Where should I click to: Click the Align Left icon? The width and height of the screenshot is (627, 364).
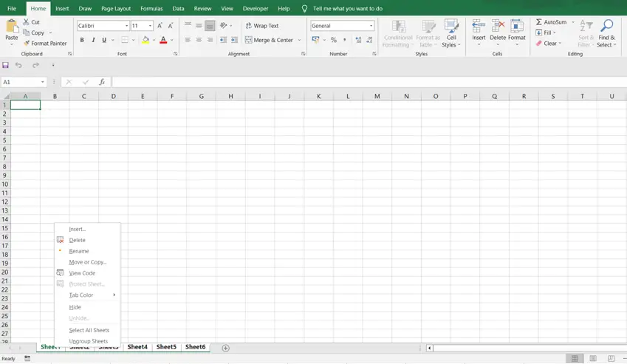click(188, 40)
